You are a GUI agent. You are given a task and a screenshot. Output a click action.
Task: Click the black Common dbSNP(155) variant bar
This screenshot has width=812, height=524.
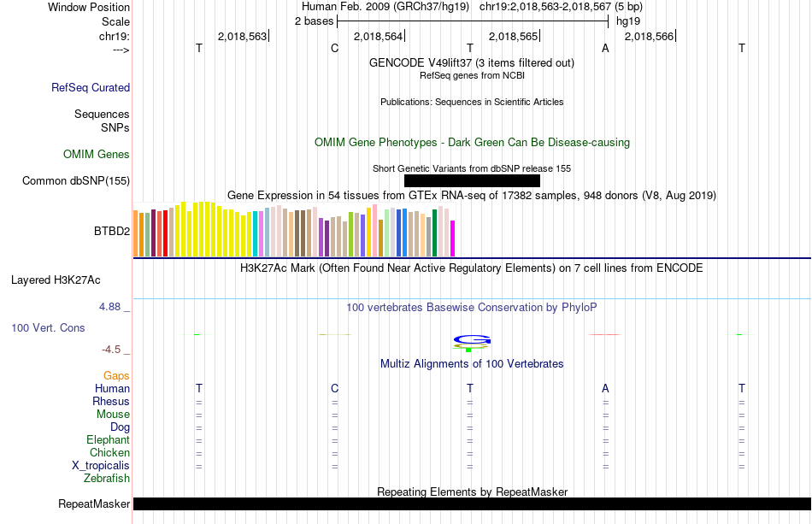[x=472, y=180]
